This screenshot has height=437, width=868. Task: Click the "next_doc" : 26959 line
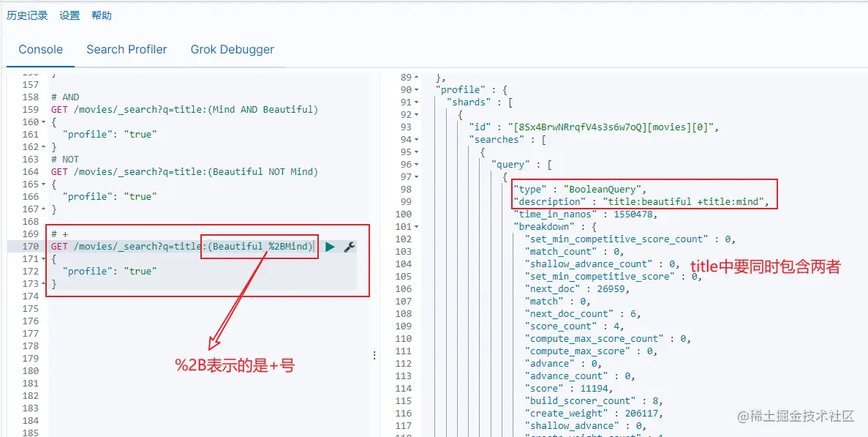(578, 289)
